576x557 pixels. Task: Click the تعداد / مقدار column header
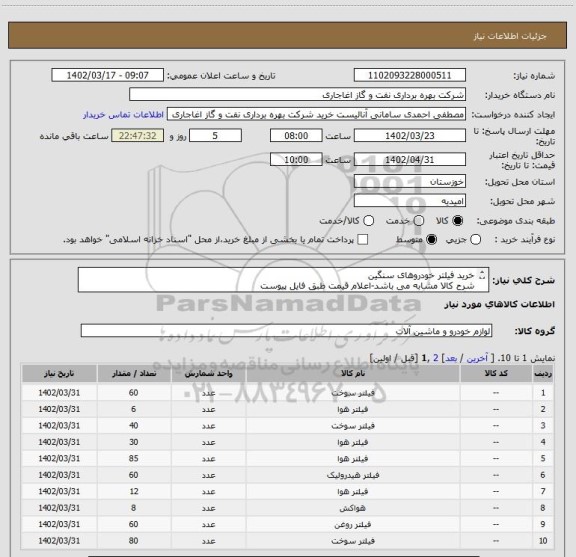[134, 374]
